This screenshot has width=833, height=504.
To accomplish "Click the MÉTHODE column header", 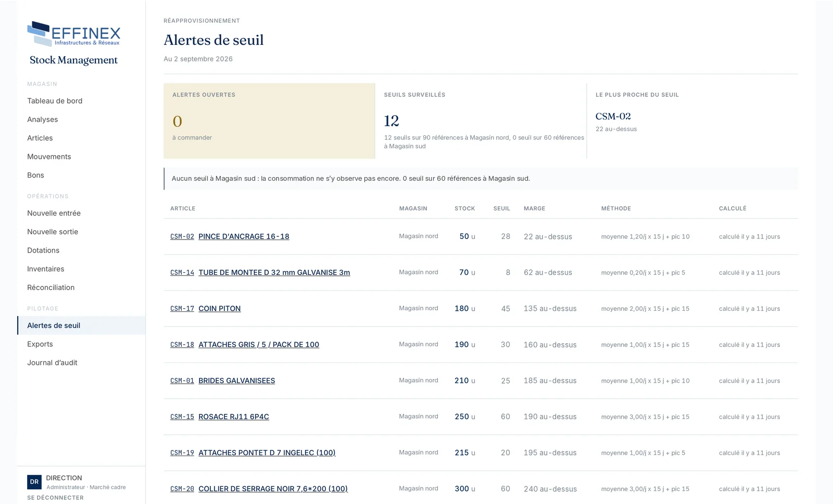I will tap(616, 208).
